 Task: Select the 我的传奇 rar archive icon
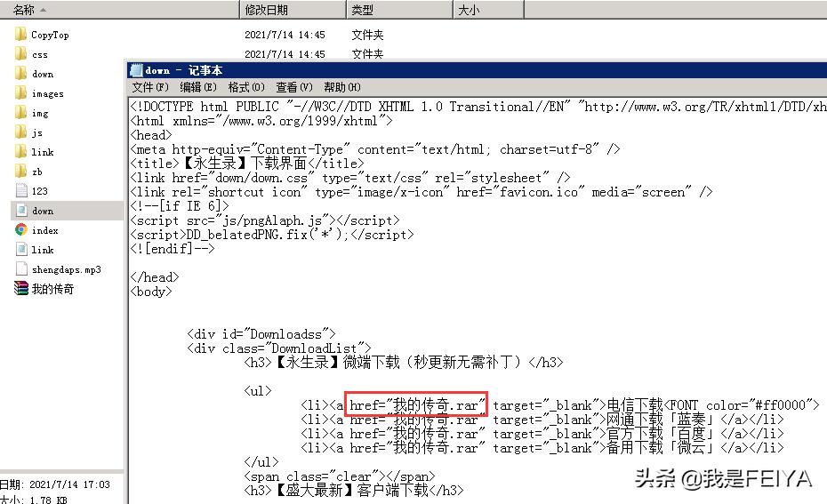(21, 288)
